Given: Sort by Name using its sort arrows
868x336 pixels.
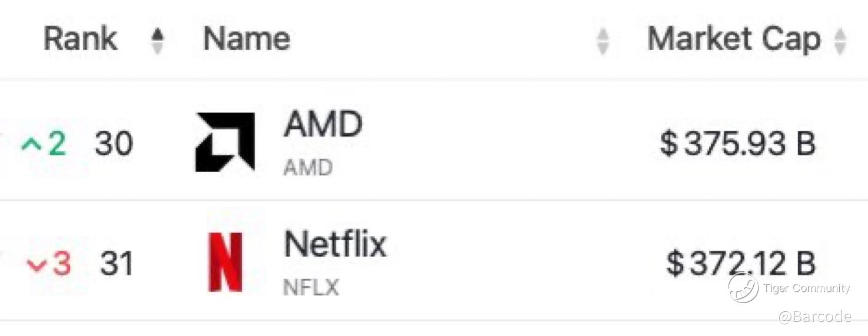Looking at the screenshot, I should (x=603, y=42).
